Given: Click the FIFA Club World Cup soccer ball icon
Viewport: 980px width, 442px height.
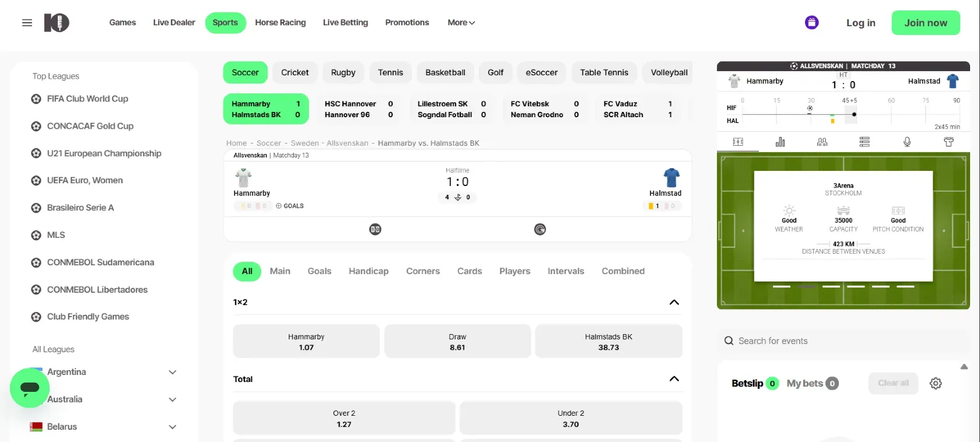Looking at the screenshot, I should click(36, 99).
